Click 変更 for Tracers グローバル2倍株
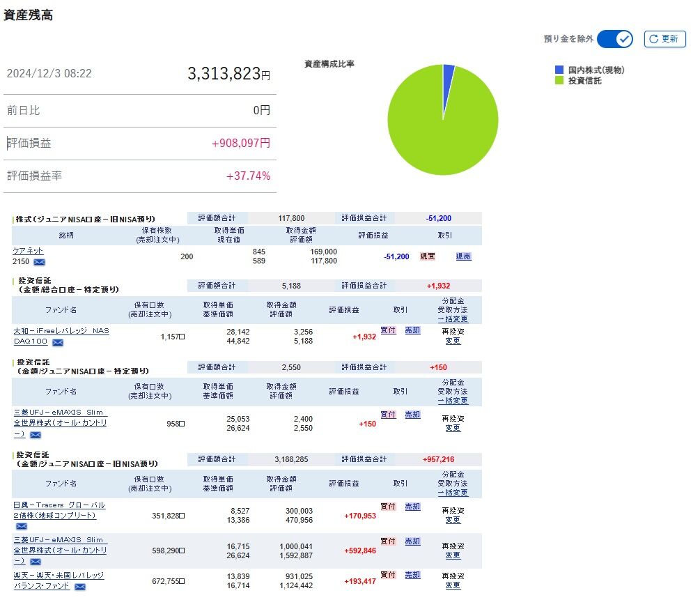 (x=453, y=520)
